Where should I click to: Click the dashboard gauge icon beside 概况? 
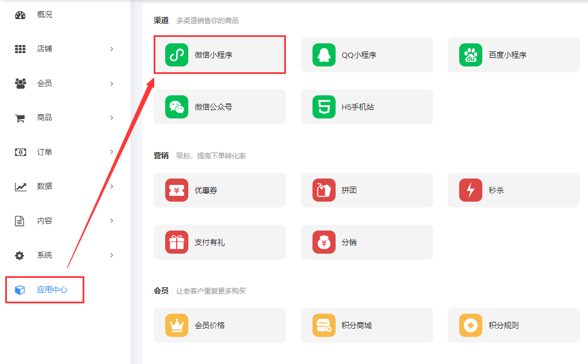20,15
